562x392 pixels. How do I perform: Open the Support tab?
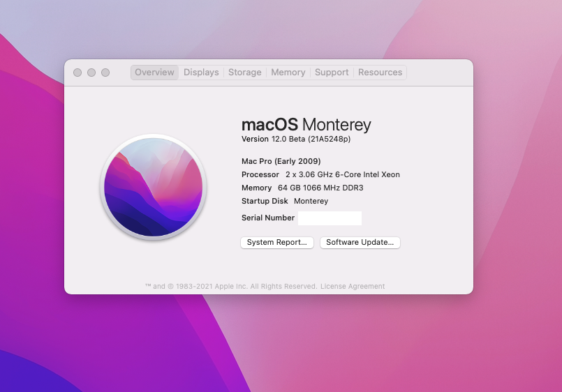(x=332, y=73)
